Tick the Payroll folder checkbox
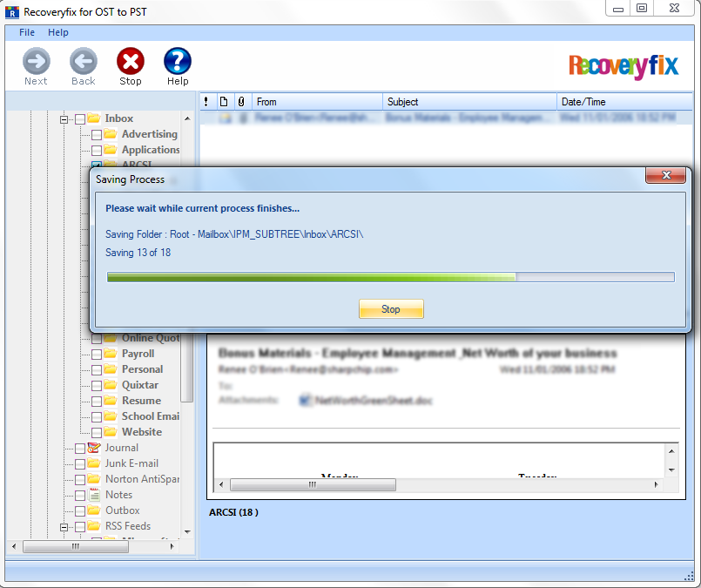The image size is (701, 588). pyautogui.click(x=97, y=355)
